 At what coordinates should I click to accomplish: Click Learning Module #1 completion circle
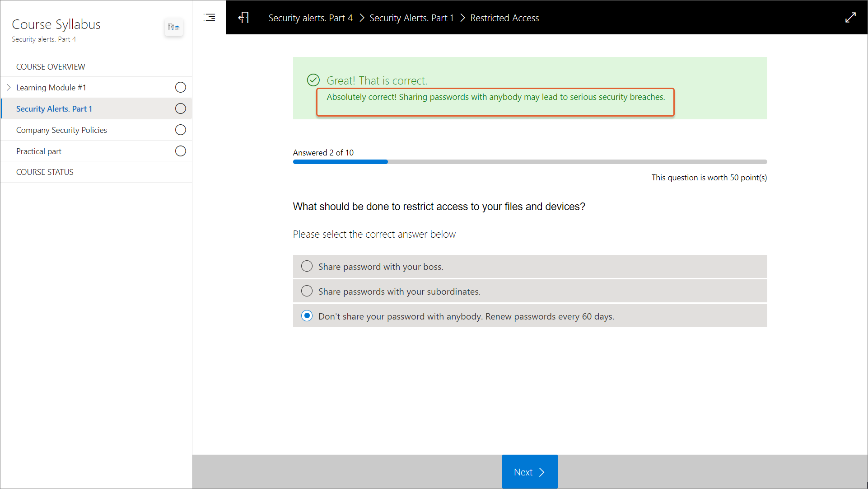[180, 87]
